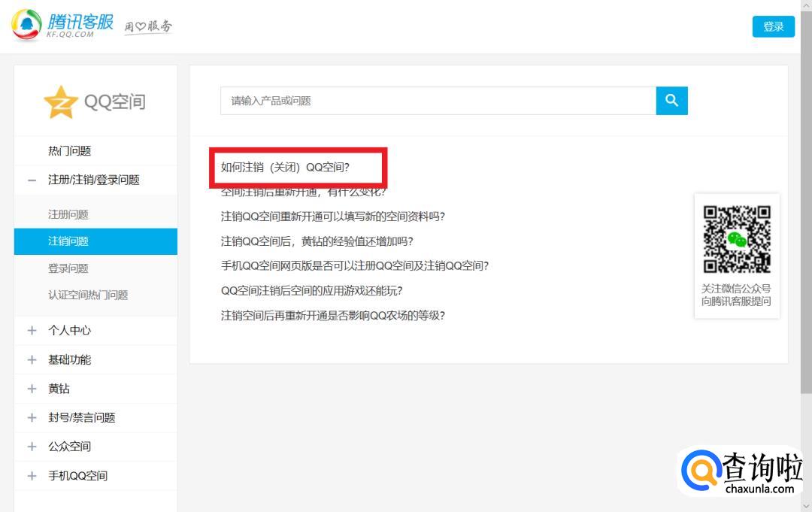
Task: Select the highlighted 注销问题 item
Action: click(68, 241)
